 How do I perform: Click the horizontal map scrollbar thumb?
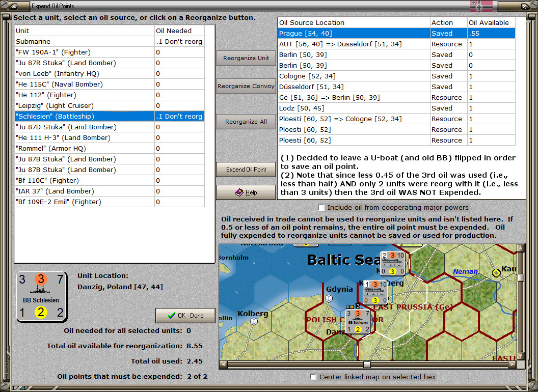367,365
